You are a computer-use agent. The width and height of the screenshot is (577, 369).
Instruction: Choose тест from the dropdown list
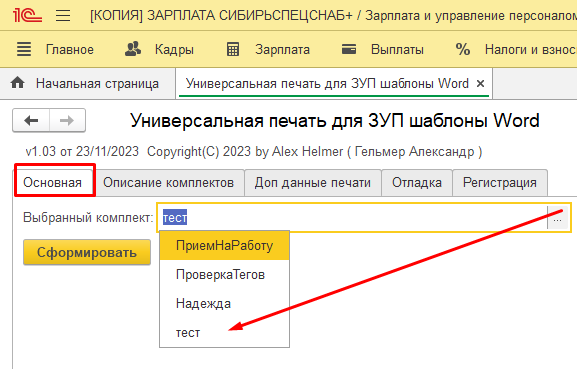[224, 333]
